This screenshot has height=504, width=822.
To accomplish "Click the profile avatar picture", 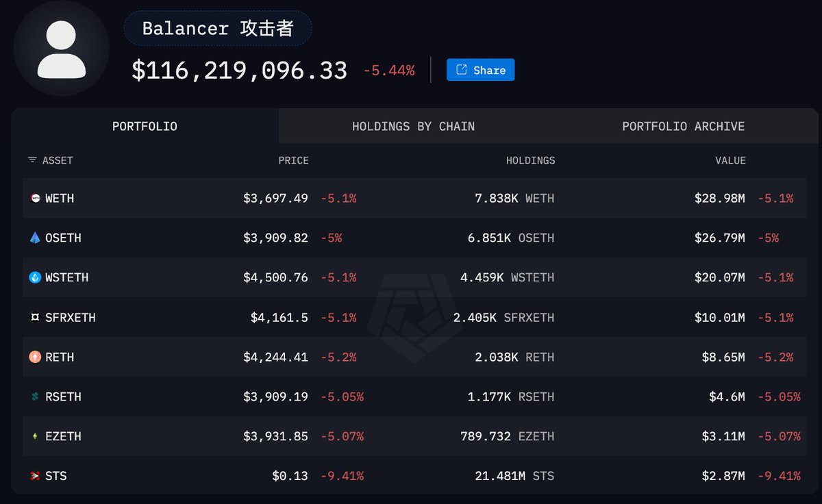I will pyautogui.click(x=62, y=49).
